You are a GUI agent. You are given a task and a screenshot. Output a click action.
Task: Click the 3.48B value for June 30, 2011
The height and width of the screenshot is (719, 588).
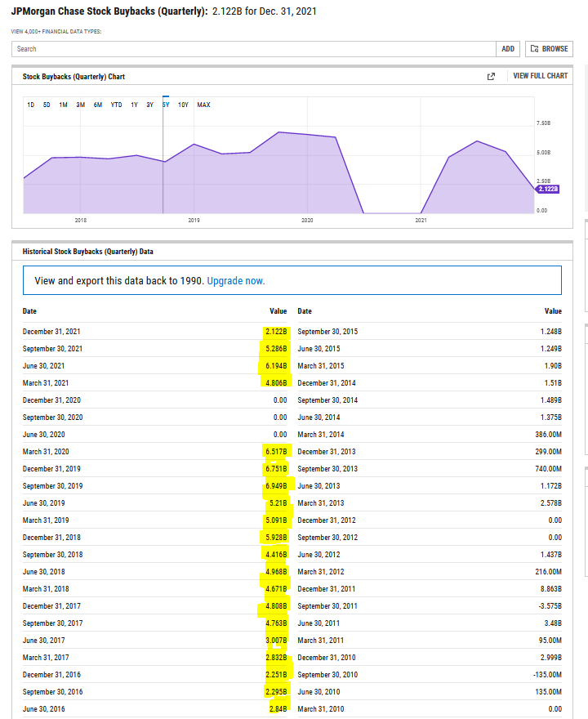553,623
